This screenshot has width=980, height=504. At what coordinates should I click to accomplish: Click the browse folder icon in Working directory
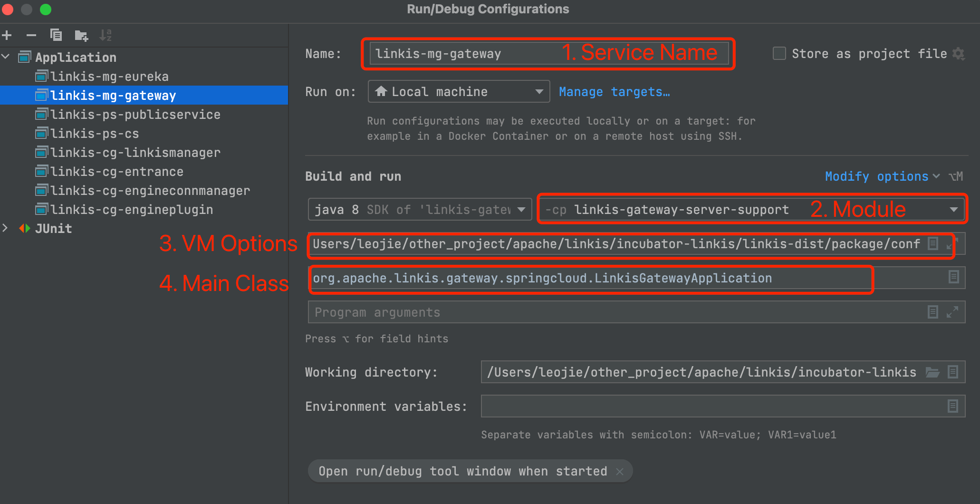pyautogui.click(x=932, y=372)
